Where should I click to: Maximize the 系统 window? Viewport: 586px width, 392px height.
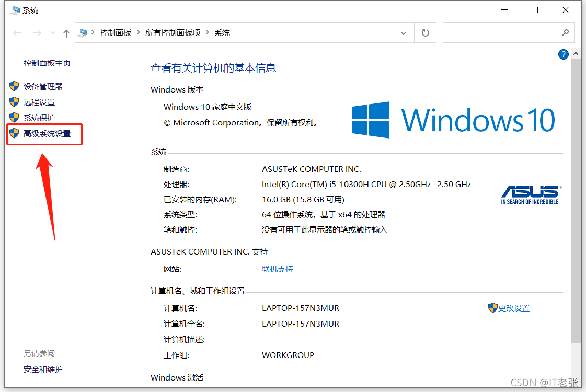coord(535,10)
